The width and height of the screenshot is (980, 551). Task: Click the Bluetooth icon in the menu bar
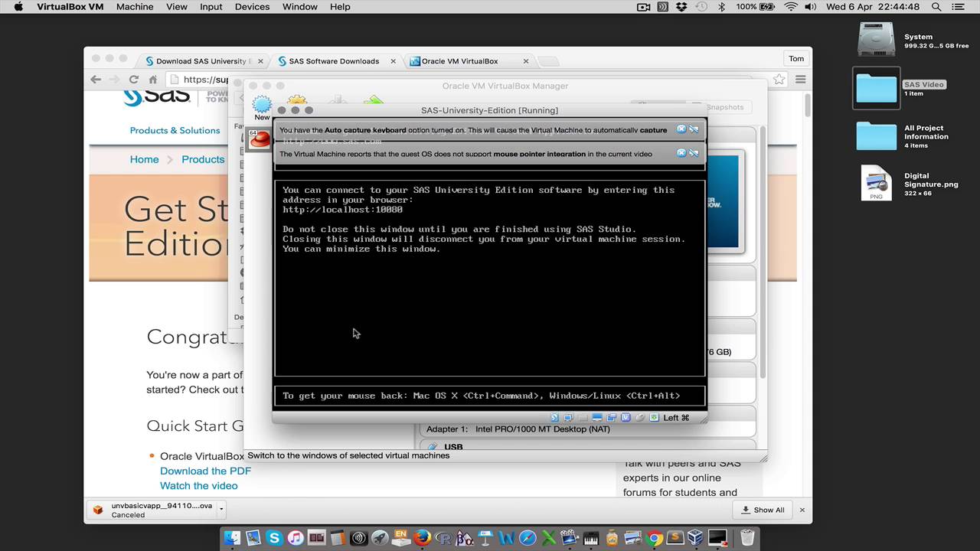[x=721, y=7]
